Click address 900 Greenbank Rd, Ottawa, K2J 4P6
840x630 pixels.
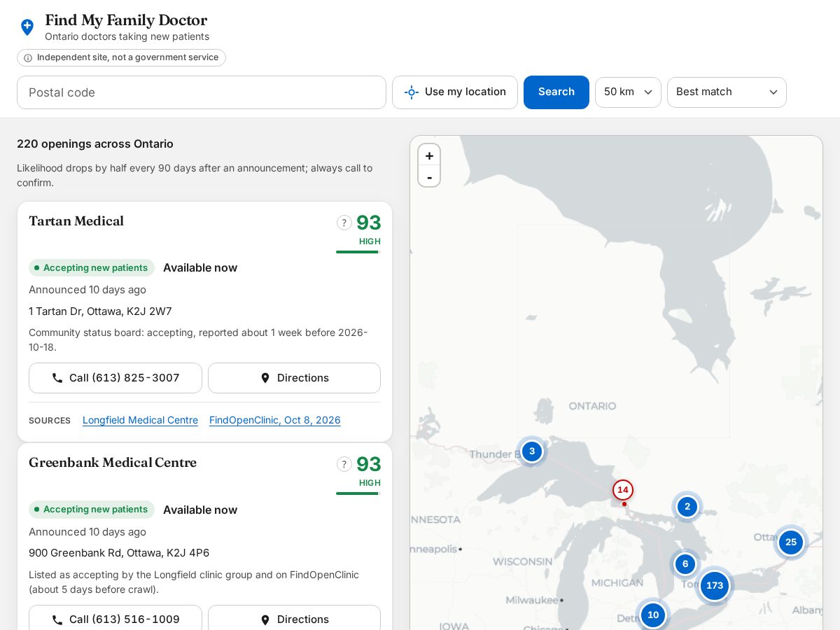coord(119,553)
